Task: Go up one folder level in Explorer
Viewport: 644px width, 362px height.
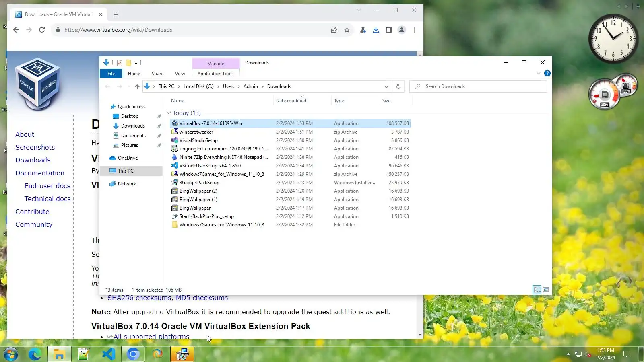Action: 137,86
